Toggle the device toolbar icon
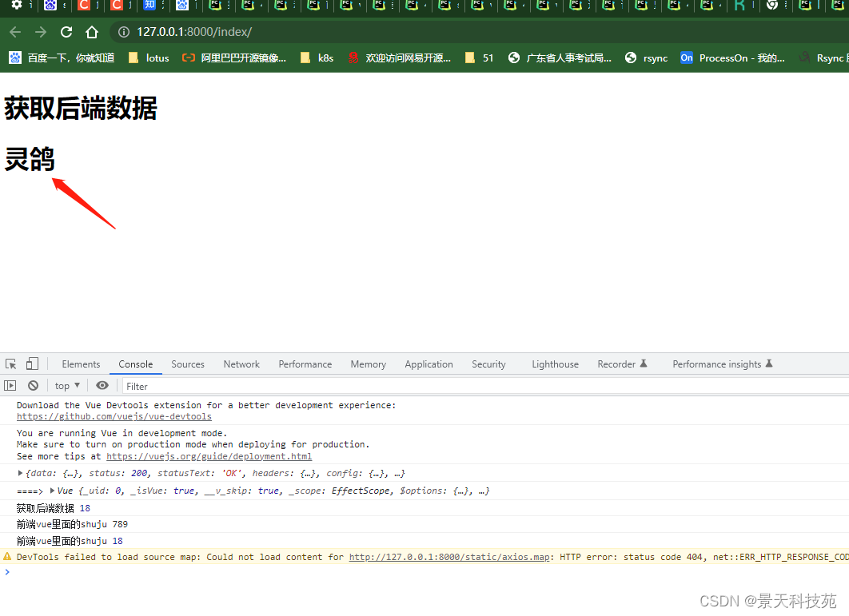Image resolution: width=849 pixels, height=616 pixels. pos(32,364)
